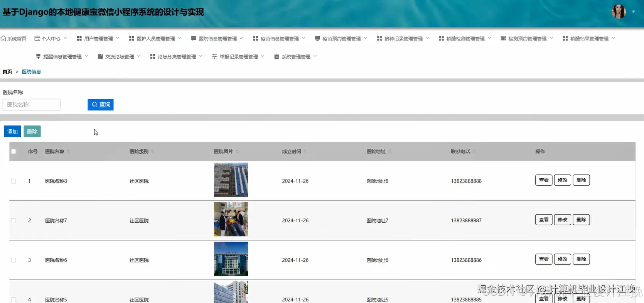Screen dimensions: 644x303
Task: Click 删除 in the 医院名称6 row
Action: click(581, 259)
